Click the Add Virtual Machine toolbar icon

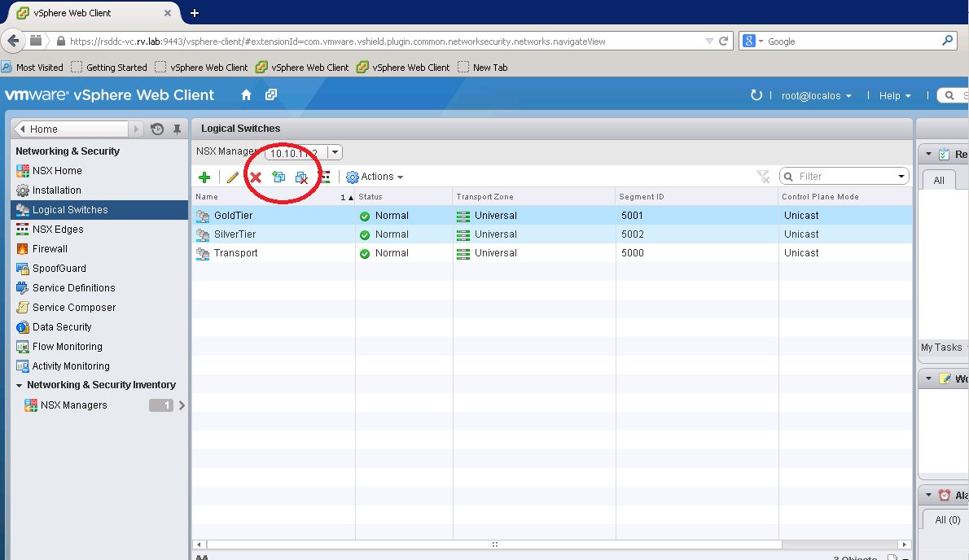pos(278,177)
